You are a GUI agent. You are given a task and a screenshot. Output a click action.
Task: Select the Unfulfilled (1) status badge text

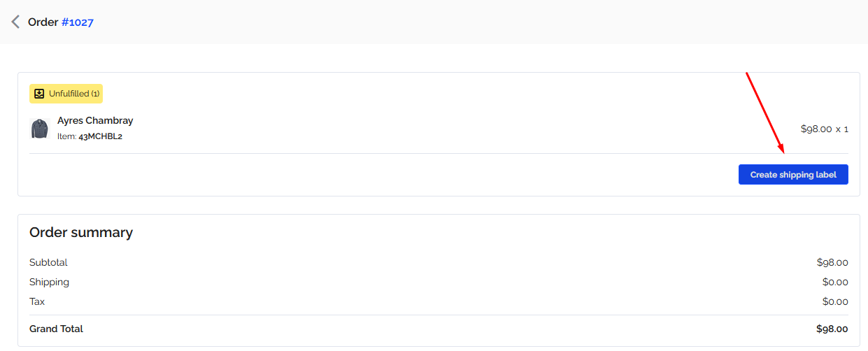[x=74, y=94]
